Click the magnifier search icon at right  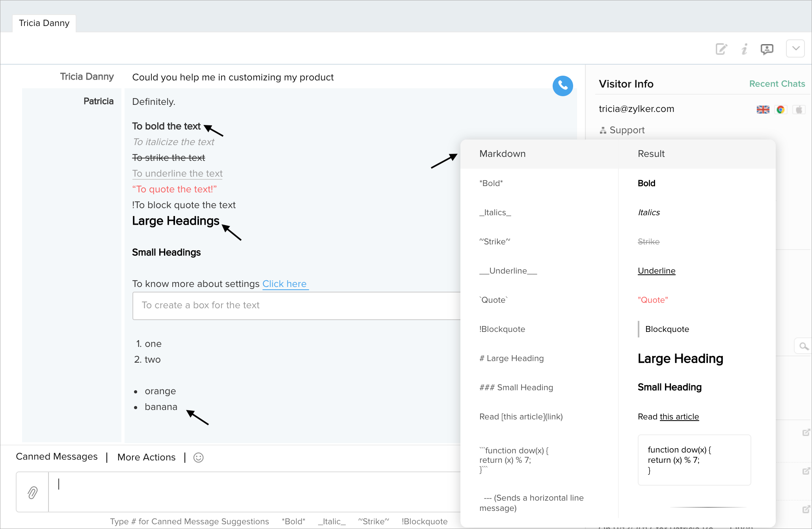803,346
